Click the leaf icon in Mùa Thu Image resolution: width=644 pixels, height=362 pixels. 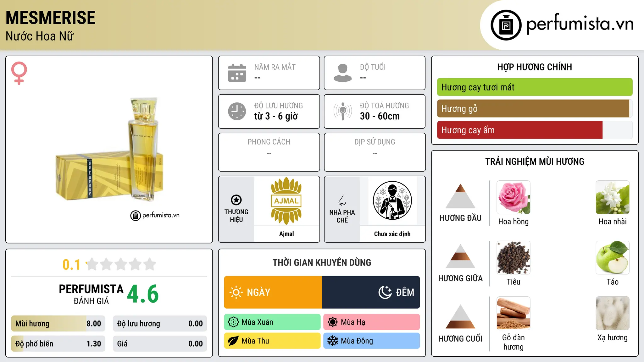233,341
